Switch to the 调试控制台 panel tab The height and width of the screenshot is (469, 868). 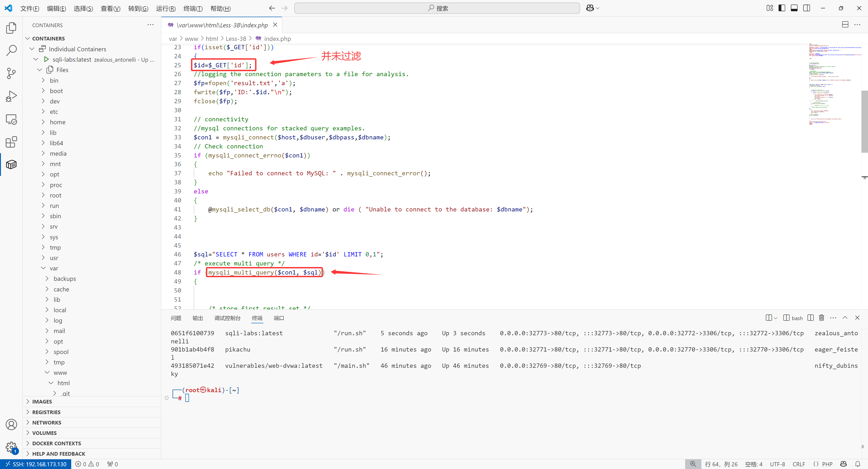coord(227,318)
